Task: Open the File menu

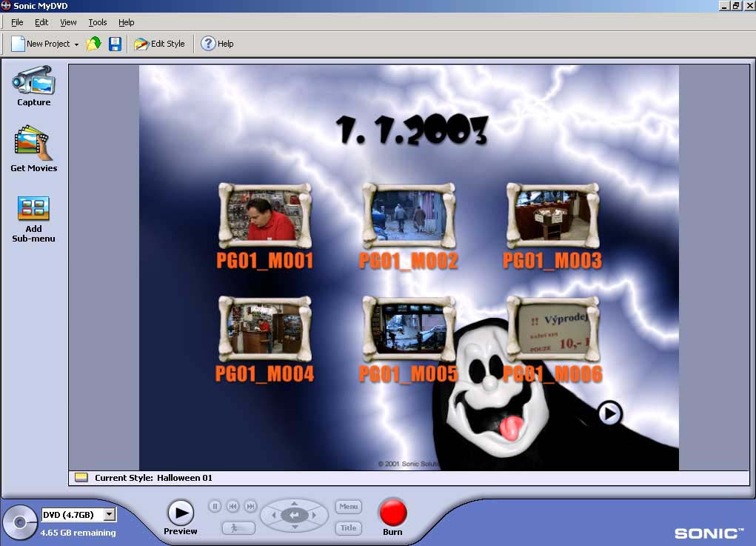Action: (x=17, y=22)
